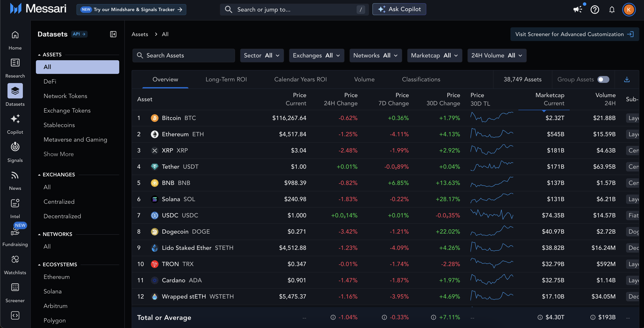Switch to the Volume tab
This screenshot has width=644, height=328.
(x=364, y=79)
